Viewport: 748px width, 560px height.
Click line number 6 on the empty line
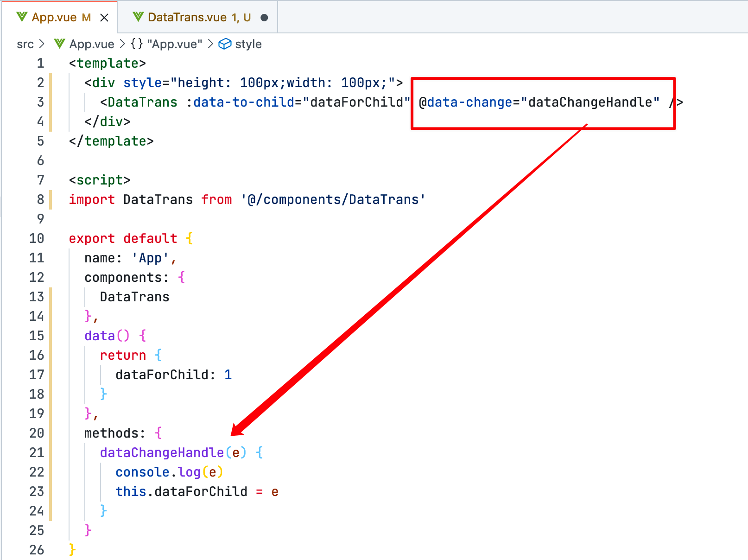point(41,160)
